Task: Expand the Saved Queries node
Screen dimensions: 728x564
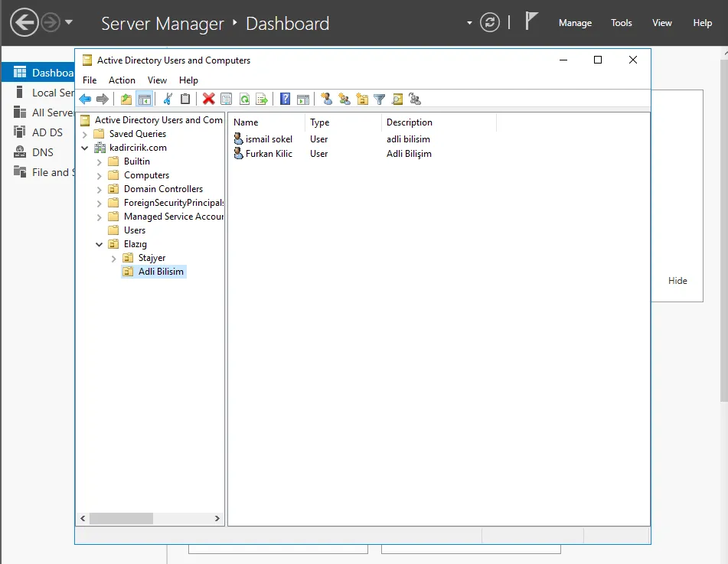Action: 84,135
